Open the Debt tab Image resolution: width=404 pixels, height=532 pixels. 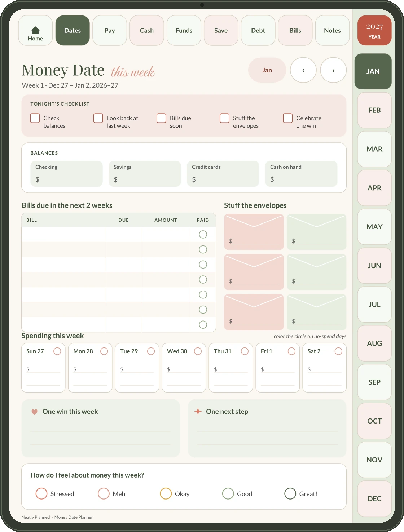pos(258,30)
